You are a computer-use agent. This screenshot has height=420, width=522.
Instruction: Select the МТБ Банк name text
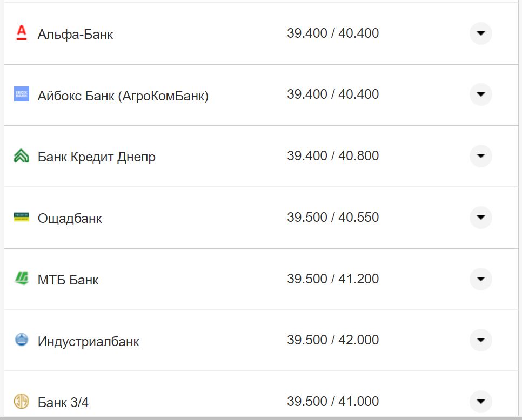(67, 280)
